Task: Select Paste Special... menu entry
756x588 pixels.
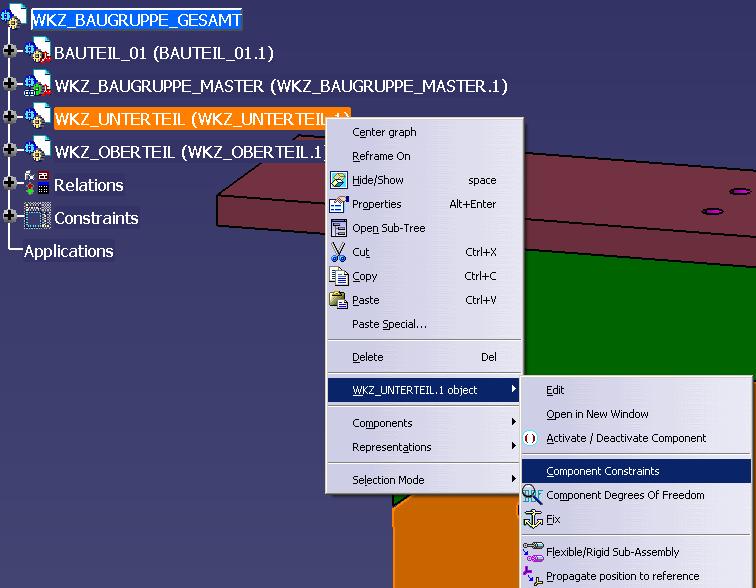Action: 424,324
